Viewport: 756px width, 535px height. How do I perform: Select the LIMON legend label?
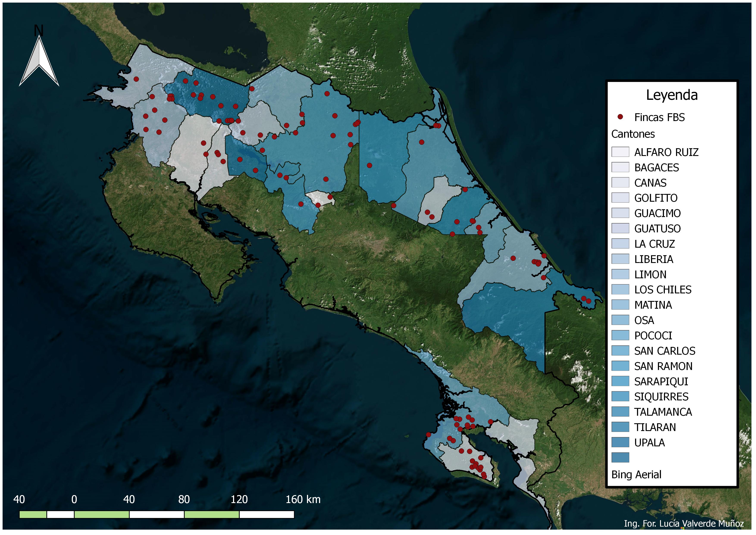click(x=650, y=274)
